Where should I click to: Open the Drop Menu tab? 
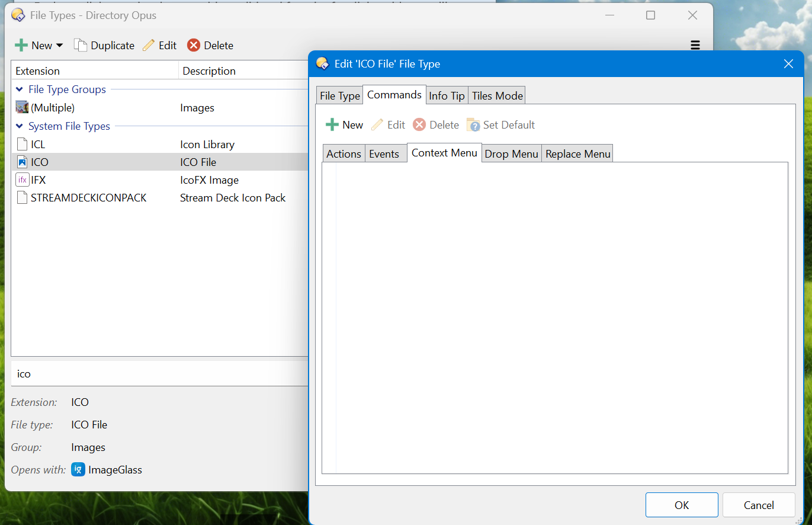pos(511,154)
